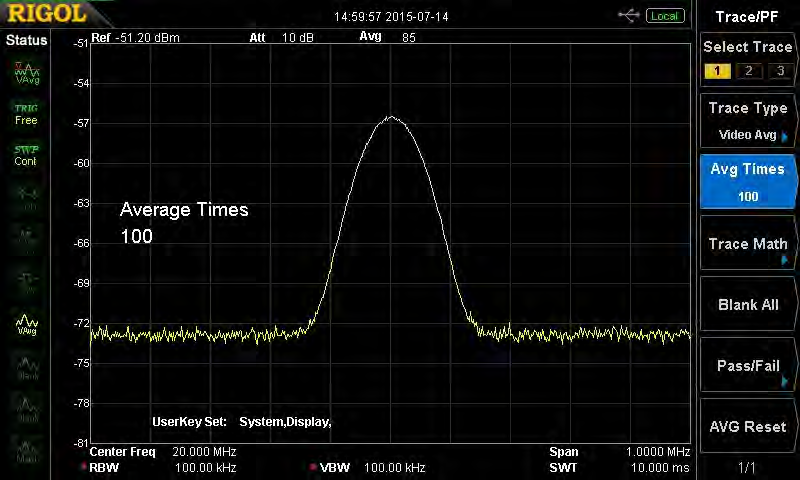
Task: Click the Video Avg status icon at top
Action: click(x=27, y=73)
